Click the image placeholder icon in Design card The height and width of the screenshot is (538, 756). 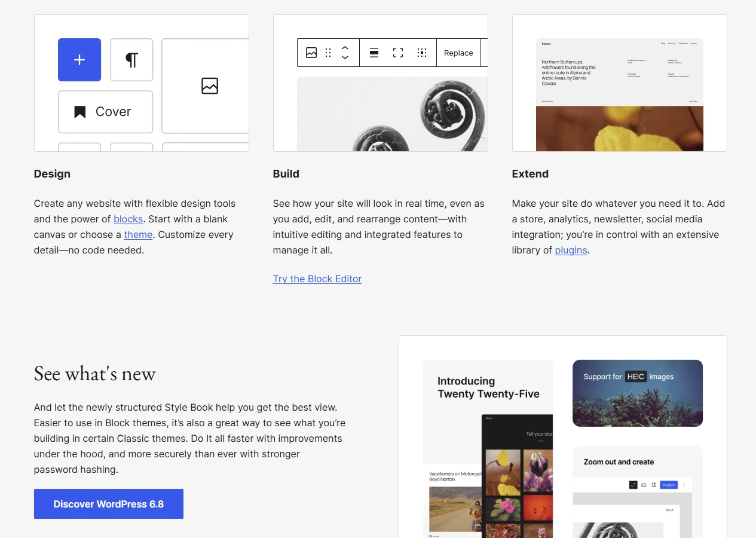[210, 86]
